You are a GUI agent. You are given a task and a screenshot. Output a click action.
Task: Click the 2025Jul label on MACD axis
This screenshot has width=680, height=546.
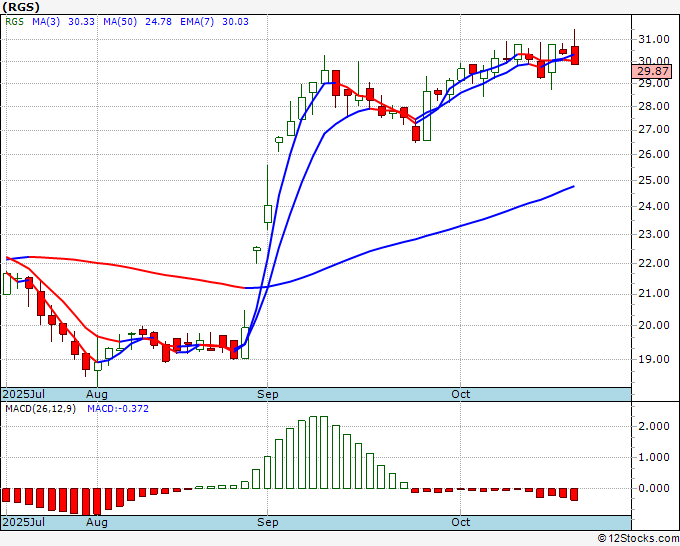click(x=24, y=522)
